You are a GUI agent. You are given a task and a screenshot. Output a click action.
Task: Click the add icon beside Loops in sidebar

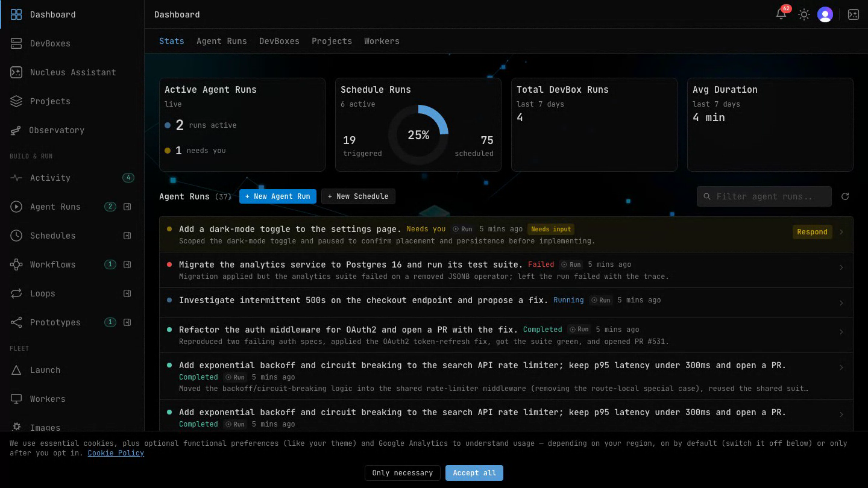[127, 293]
